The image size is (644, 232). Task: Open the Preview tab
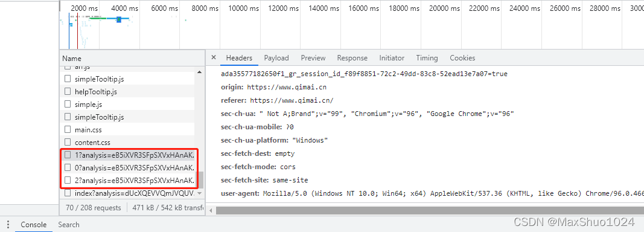(x=313, y=58)
